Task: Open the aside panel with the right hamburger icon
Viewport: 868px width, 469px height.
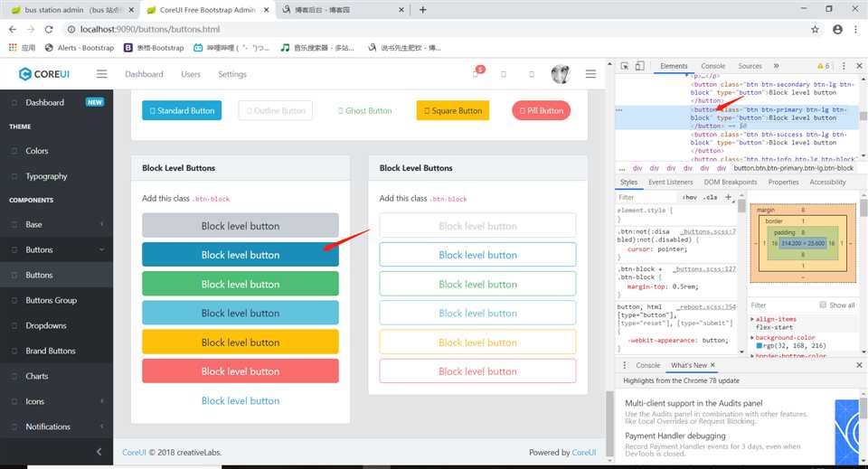Action: 590,73
